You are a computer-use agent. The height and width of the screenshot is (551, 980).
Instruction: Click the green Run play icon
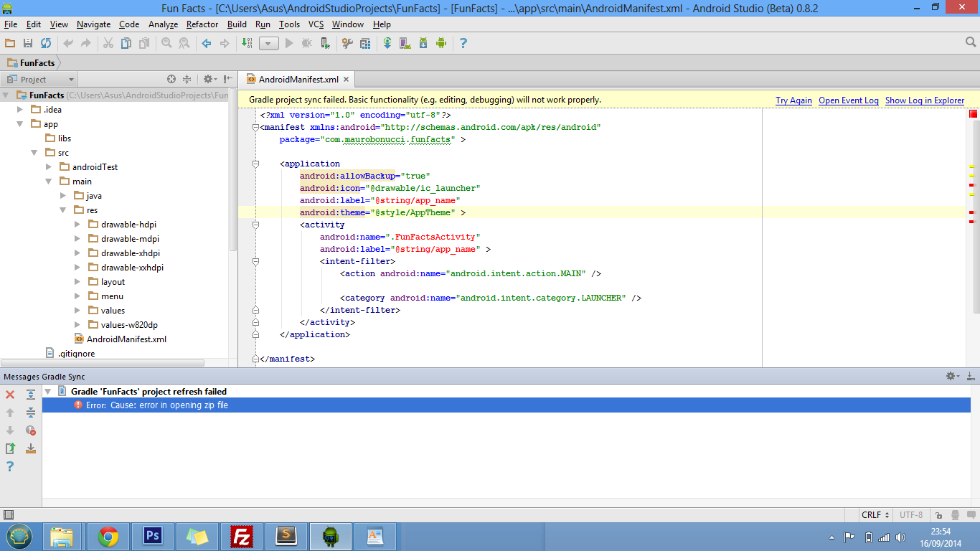(289, 43)
